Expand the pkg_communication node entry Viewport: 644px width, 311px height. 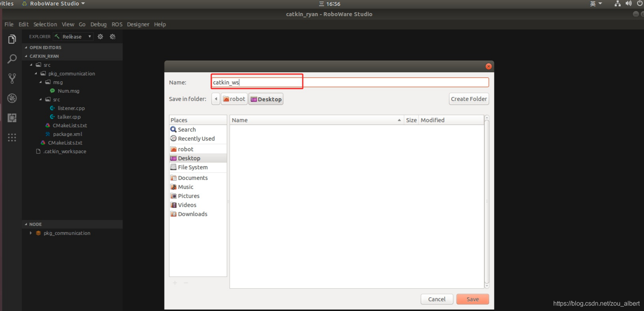tap(31, 233)
